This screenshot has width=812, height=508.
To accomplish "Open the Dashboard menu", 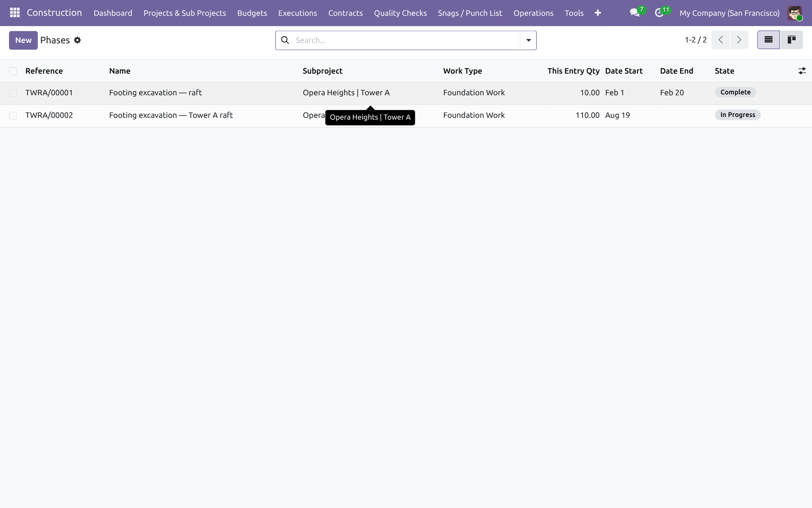I will (x=113, y=13).
